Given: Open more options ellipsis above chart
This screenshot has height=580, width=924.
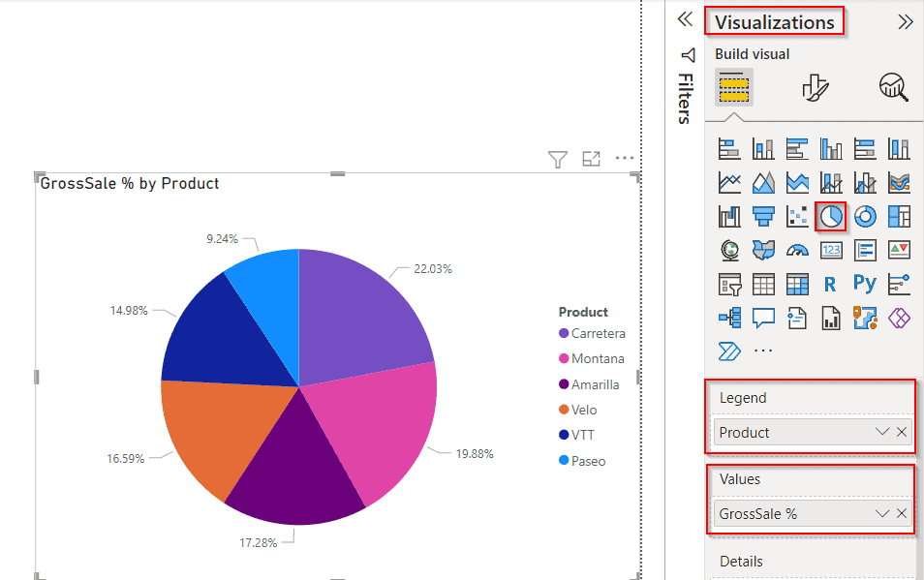Looking at the screenshot, I should click(624, 158).
